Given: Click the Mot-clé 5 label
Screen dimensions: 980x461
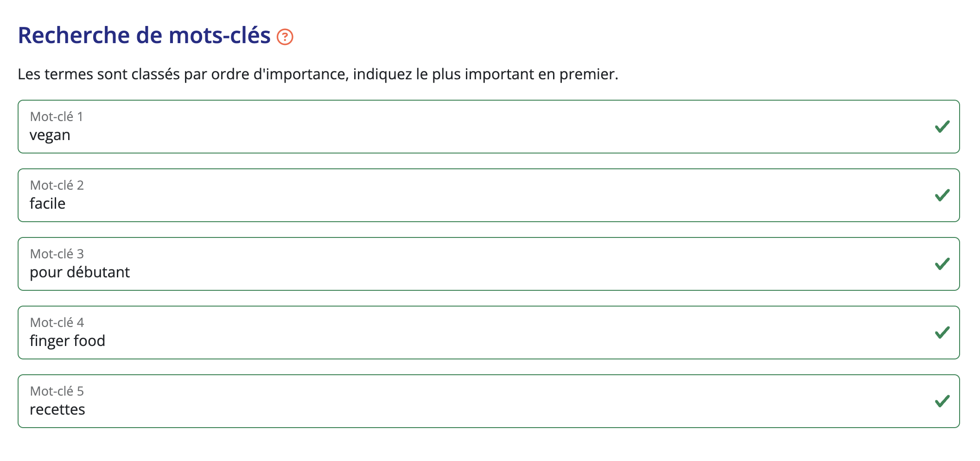Looking at the screenshot, I should (57, 391).
